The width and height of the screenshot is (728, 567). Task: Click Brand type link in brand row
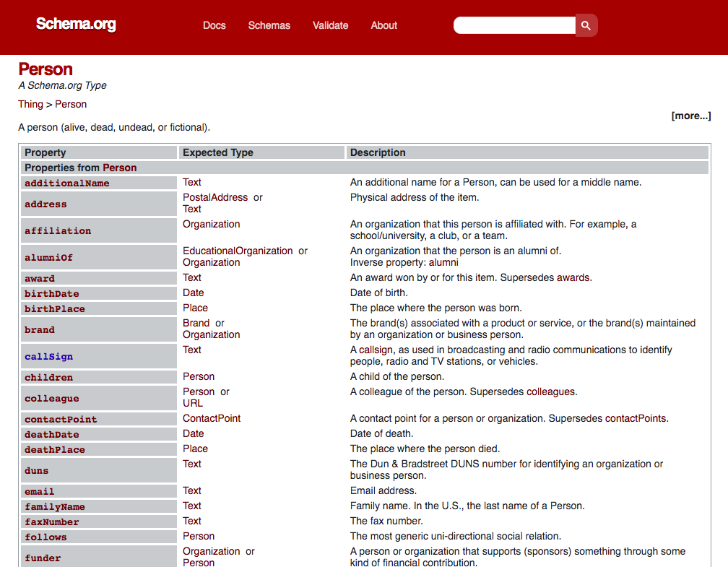(196, 323)
